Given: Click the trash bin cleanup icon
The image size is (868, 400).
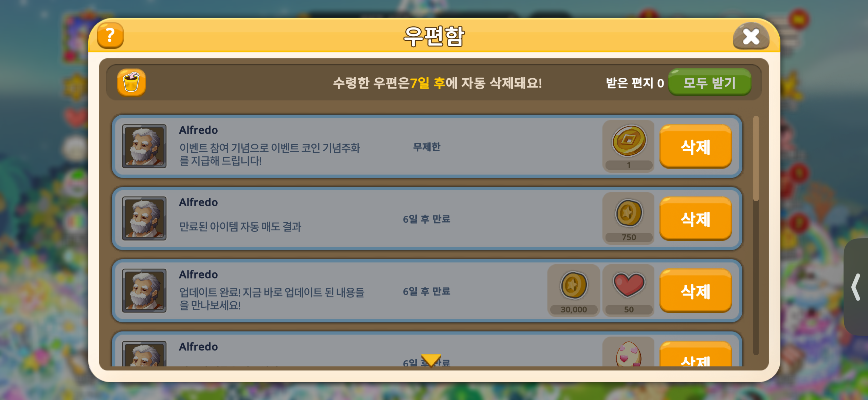Looking at the screenshot, I should coord(131,82).
